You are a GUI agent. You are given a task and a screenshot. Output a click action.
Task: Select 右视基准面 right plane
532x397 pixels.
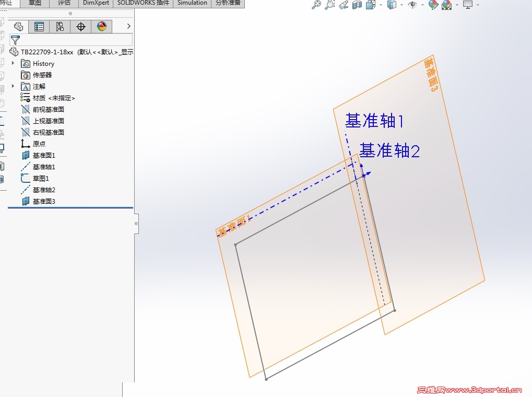[48, 133]
